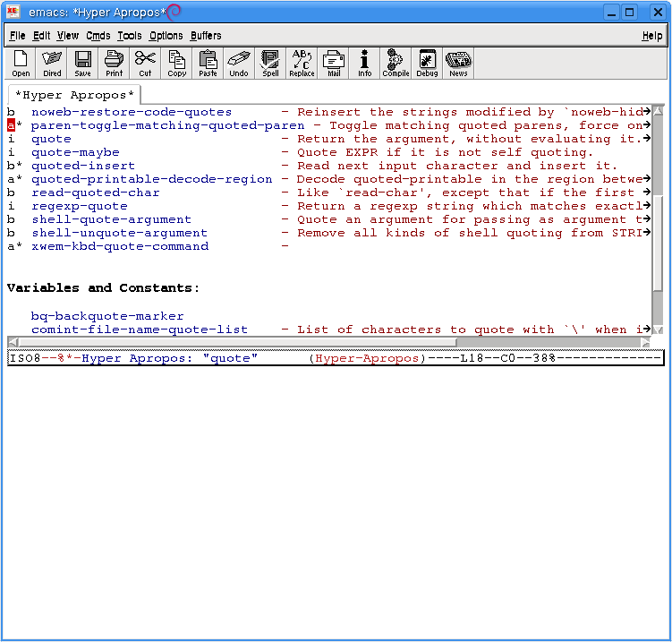This screenshot has height=642, width=672.
Task: Click the vertical scrollbar down arrow
Action: (658, 330)
